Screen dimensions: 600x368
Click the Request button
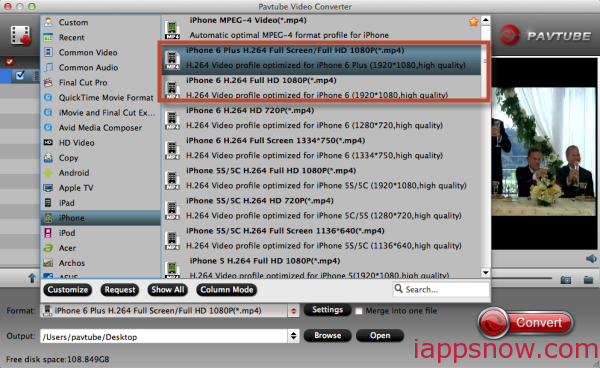pyautogui.click(x=120, y=290)
